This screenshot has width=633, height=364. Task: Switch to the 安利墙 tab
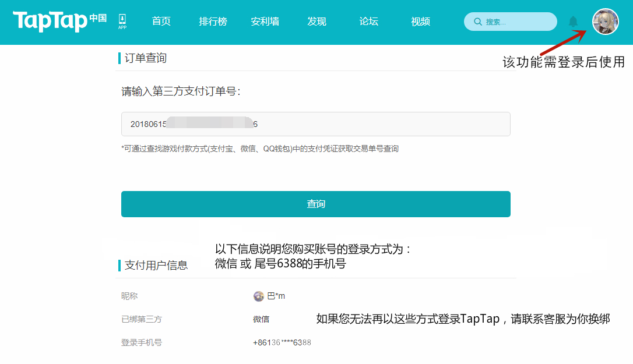coord(265,22)
